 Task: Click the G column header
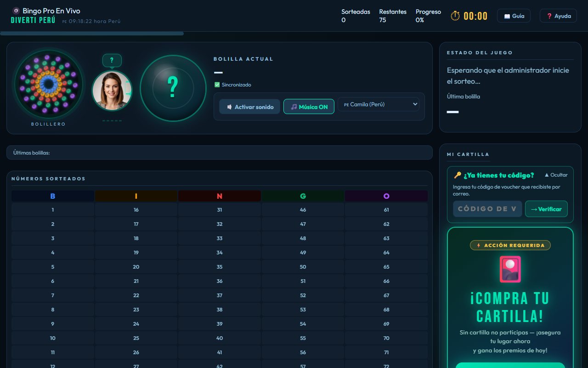point(303,196)
